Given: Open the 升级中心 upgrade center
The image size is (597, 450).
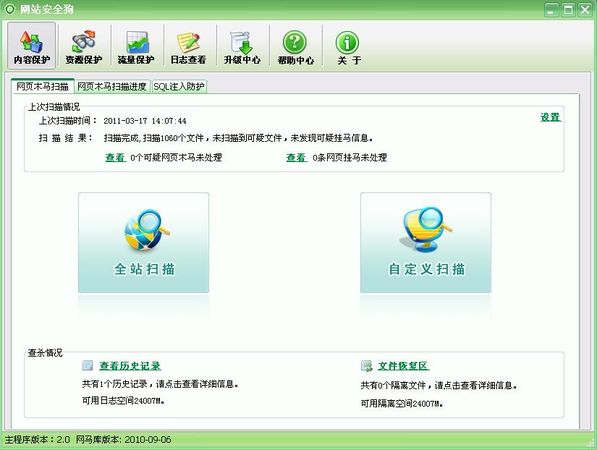Looking at the screenshot, I should 242,46.
